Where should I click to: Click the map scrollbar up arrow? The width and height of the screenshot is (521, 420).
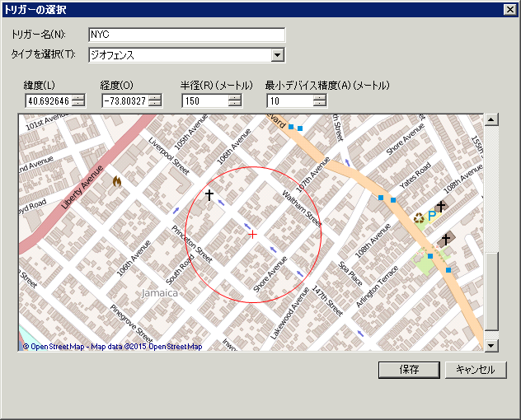491,120
